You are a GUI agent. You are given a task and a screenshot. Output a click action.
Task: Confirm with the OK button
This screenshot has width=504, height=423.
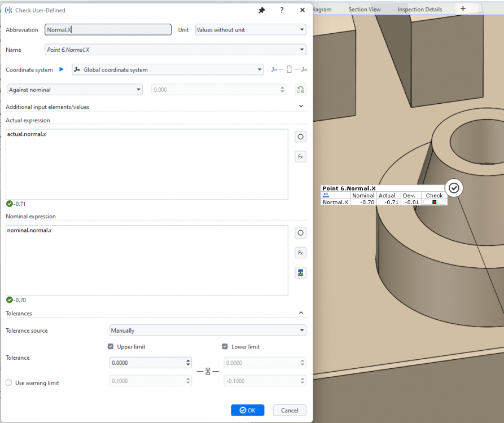[247, 410]
